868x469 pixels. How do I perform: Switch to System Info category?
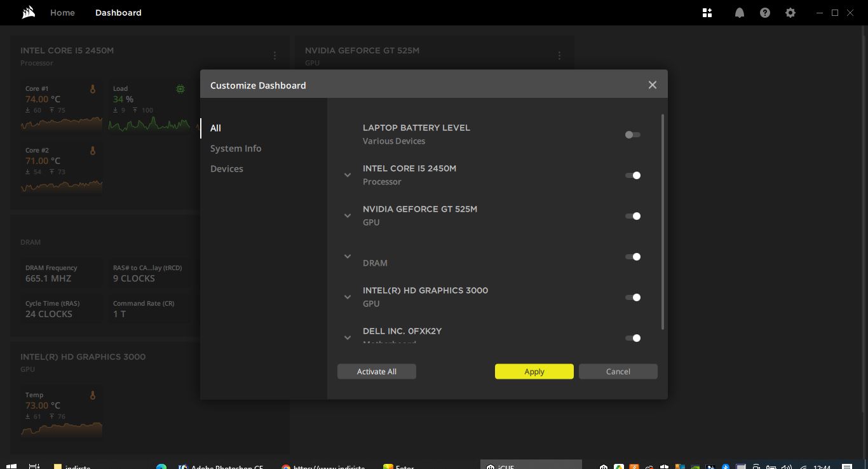click(x=236, y=148)
